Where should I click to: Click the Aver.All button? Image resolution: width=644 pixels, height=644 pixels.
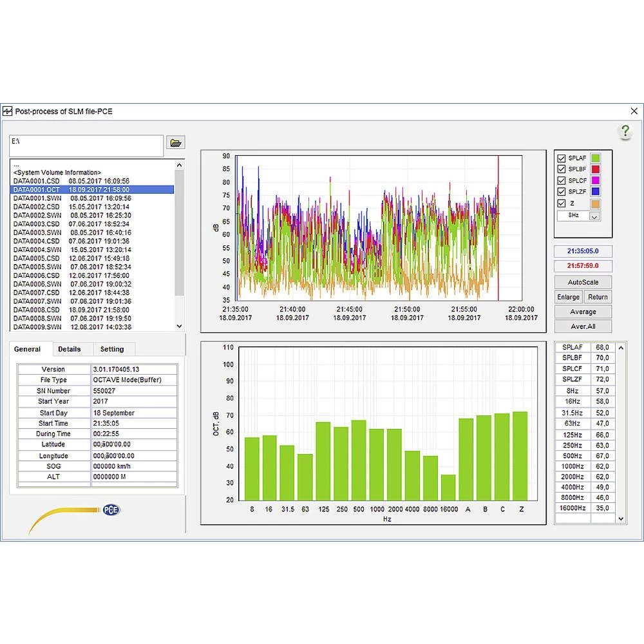(x=583, y=327)
